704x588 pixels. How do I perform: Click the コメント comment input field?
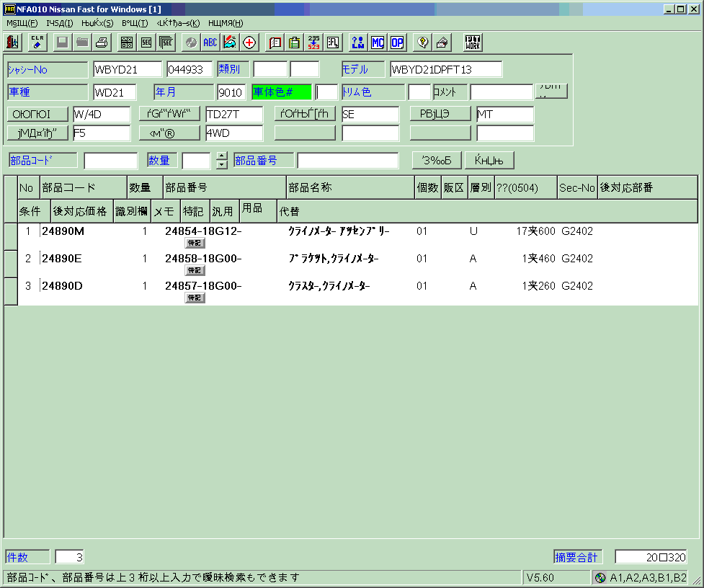pos(502,92)
